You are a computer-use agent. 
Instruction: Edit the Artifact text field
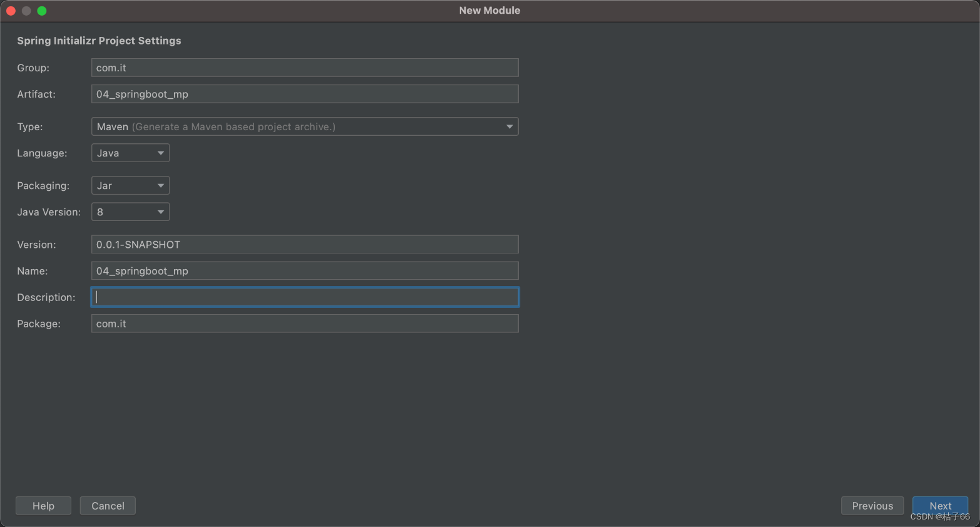[x=305, y=94]
